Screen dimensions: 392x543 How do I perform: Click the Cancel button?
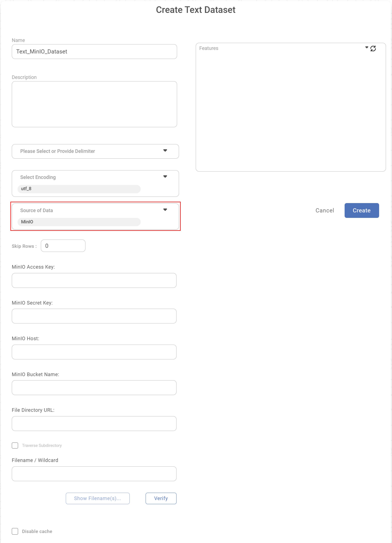point(325,210)
